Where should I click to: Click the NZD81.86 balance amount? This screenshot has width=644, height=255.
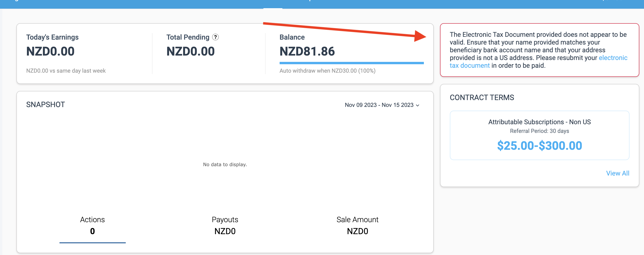point(307,51)
